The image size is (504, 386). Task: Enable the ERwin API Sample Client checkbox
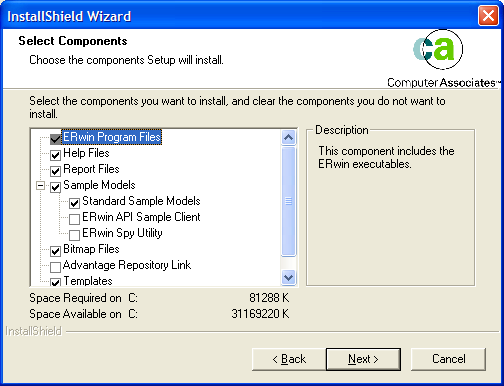pyautogui.click(x=74, y=219)
